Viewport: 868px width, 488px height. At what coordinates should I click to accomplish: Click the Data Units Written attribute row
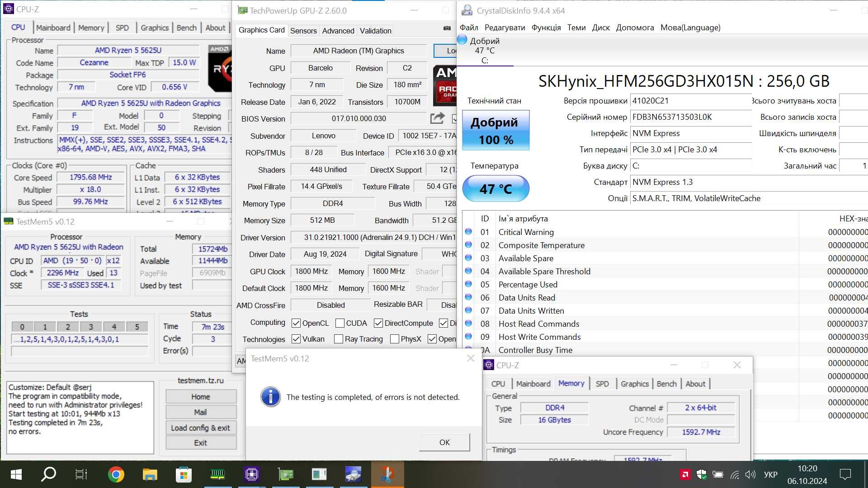pyautogui.click(x=665, y=310)
